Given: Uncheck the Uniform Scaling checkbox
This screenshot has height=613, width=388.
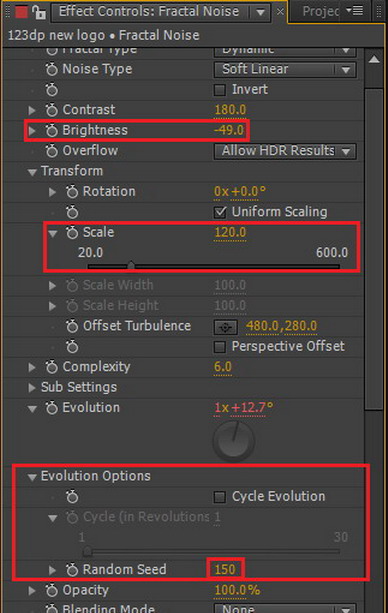Looking at the screenshot, I should [220, 213].
